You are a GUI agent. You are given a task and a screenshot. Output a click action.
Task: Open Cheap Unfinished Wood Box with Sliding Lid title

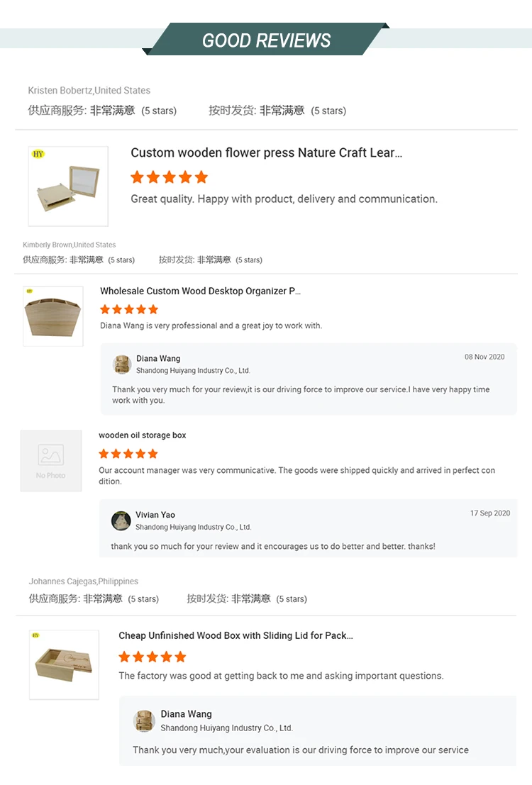[x=236, y=636]
